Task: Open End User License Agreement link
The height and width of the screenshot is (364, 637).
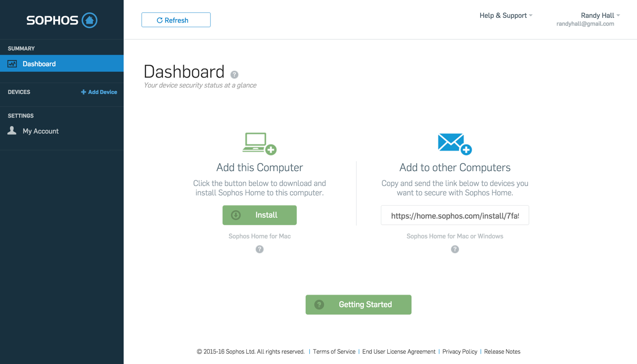Action: click(399, 351)
